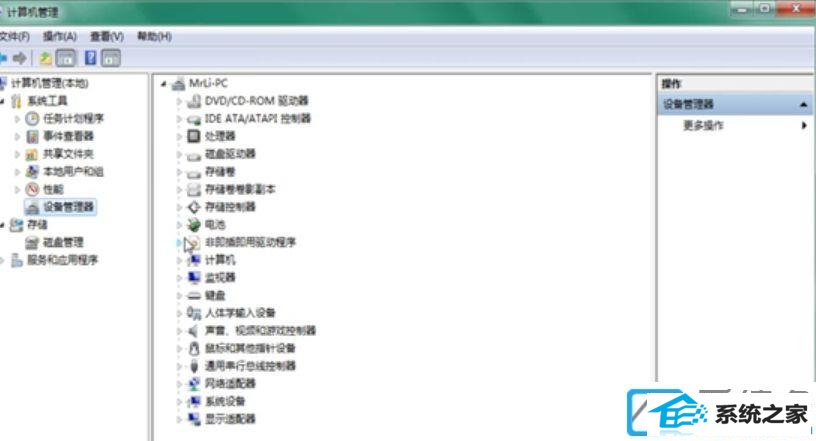This screenshot has height=441, width=816.
Task: Click the Back arrow toolbar icon
Action: [x=3, y=58]
